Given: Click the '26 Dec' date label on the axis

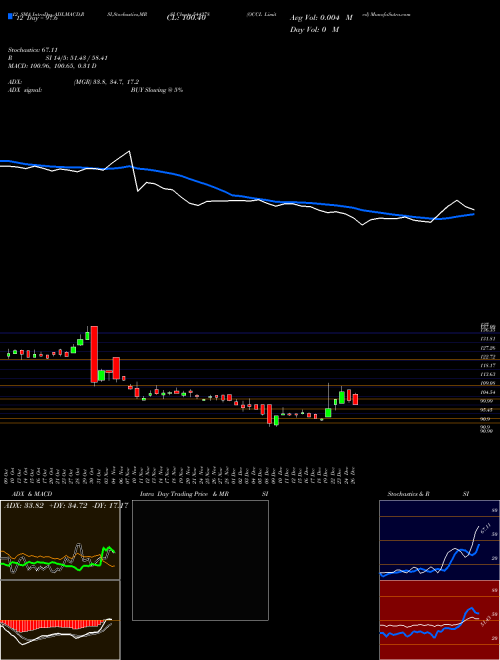Looking at the screenshot, I should click(354, 475).
